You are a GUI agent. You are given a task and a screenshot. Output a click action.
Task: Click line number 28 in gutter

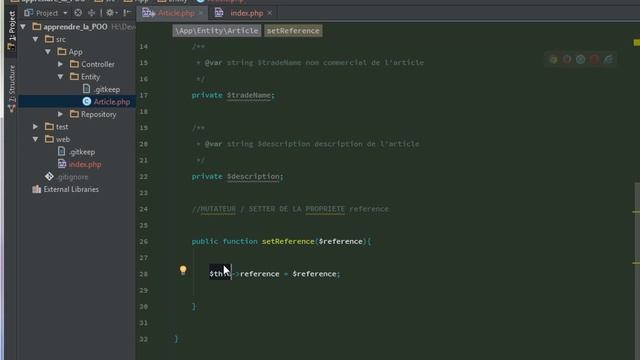[143, 274]
